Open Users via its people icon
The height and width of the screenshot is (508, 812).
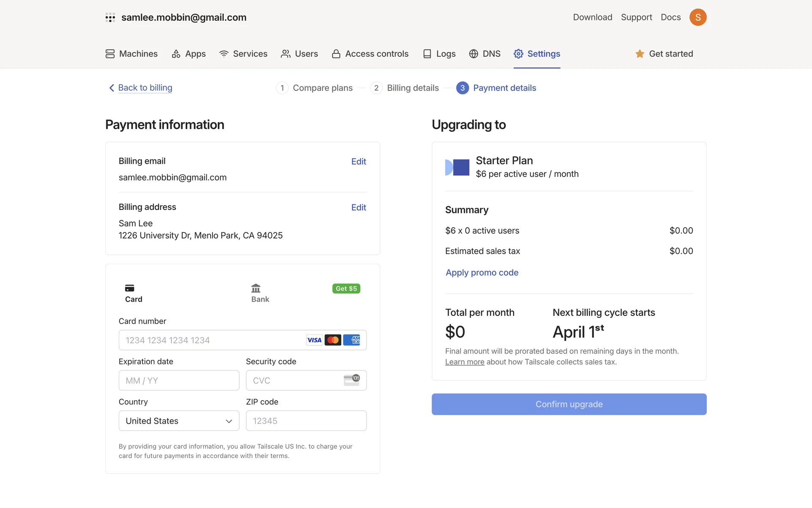tap(285, 54)
